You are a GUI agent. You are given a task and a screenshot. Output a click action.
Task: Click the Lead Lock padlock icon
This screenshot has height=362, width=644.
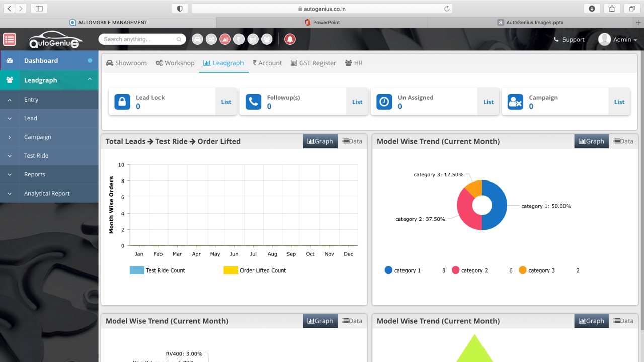122,102
